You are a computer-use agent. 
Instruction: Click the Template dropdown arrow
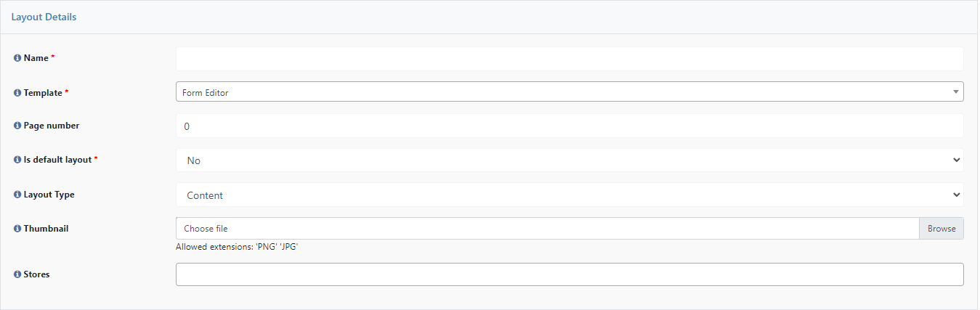click(956, 91)
